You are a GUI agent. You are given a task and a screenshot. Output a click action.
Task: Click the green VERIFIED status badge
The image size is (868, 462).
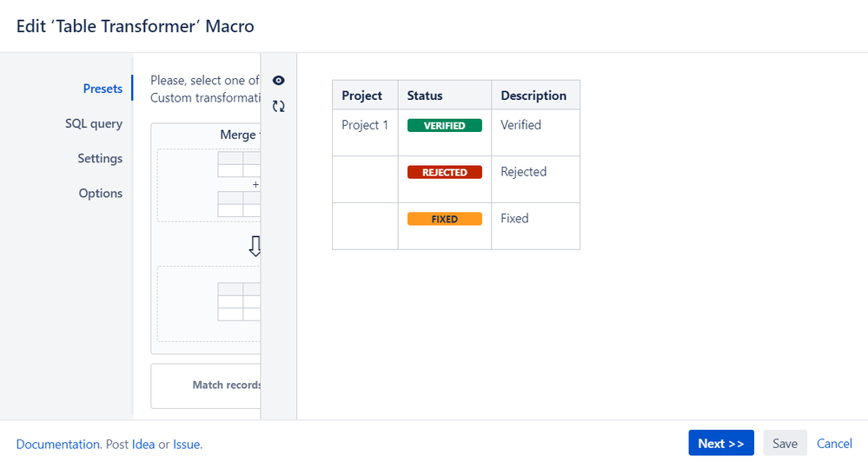click(x=444, y=126)
